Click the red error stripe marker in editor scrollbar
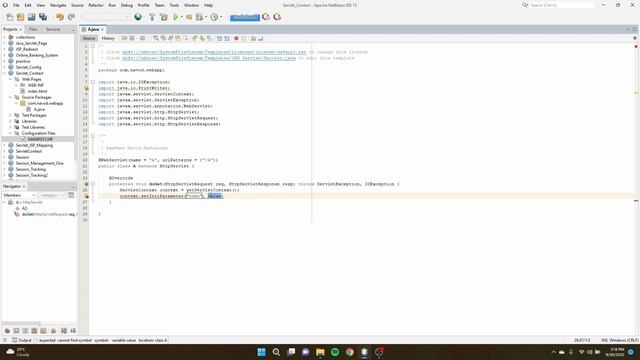The height and width of the screenshot is (360, 640). coord(636,201)
